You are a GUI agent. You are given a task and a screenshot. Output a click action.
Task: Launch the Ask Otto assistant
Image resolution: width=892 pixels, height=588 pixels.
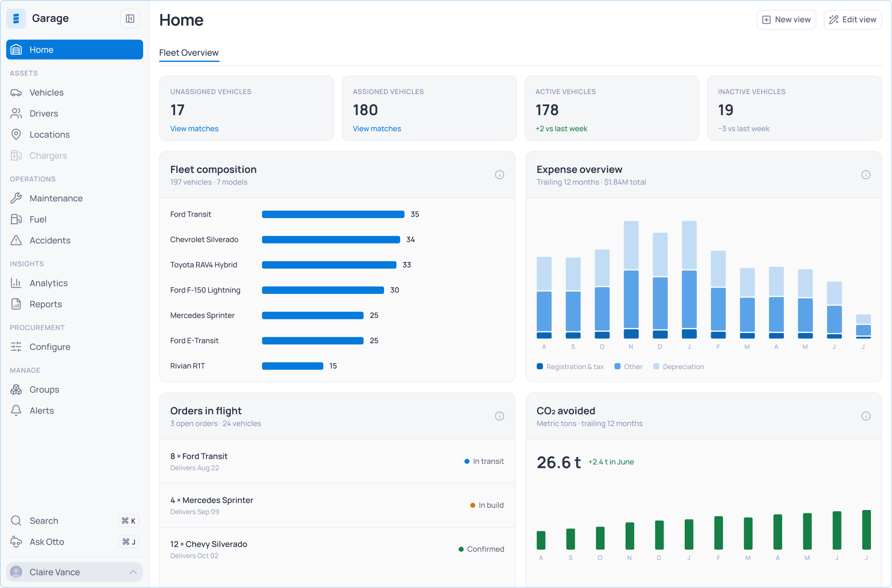[x=75, y=542]
